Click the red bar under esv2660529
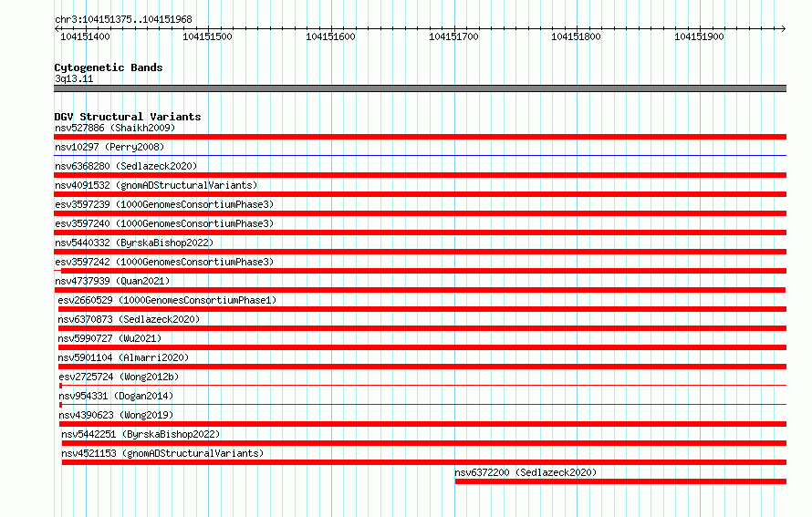812x517 pixels. [422, 309]
